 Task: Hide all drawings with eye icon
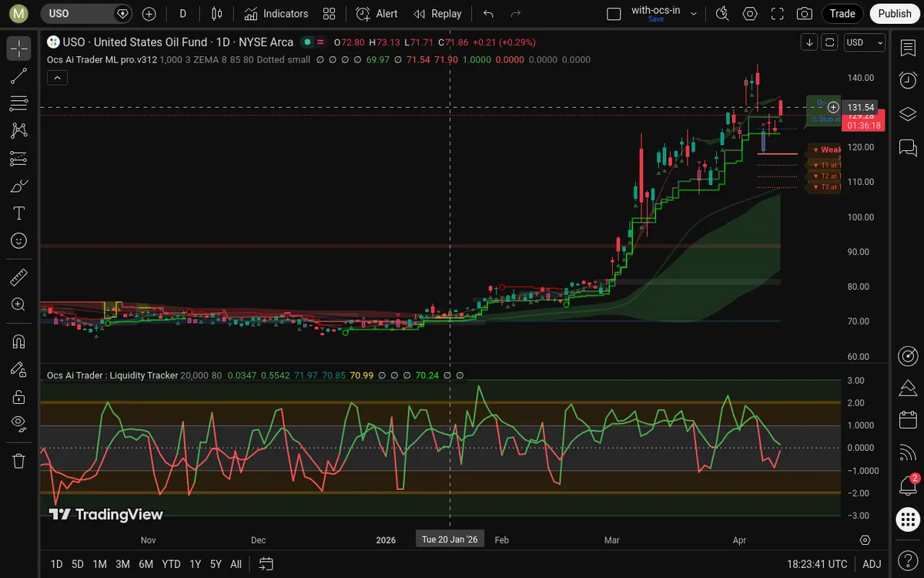pyautogui.click(x=19, y=424)
